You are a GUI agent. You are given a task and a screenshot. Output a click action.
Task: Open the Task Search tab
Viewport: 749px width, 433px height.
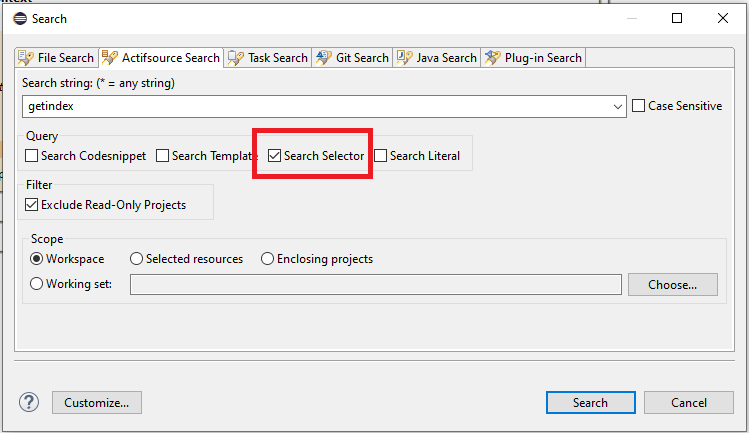coord(267,58)
